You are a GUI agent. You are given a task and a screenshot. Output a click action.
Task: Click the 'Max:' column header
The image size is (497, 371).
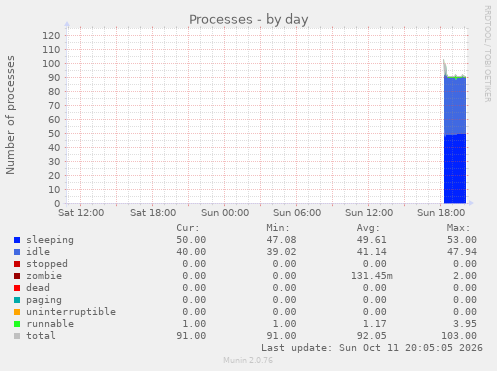[458, 228]
